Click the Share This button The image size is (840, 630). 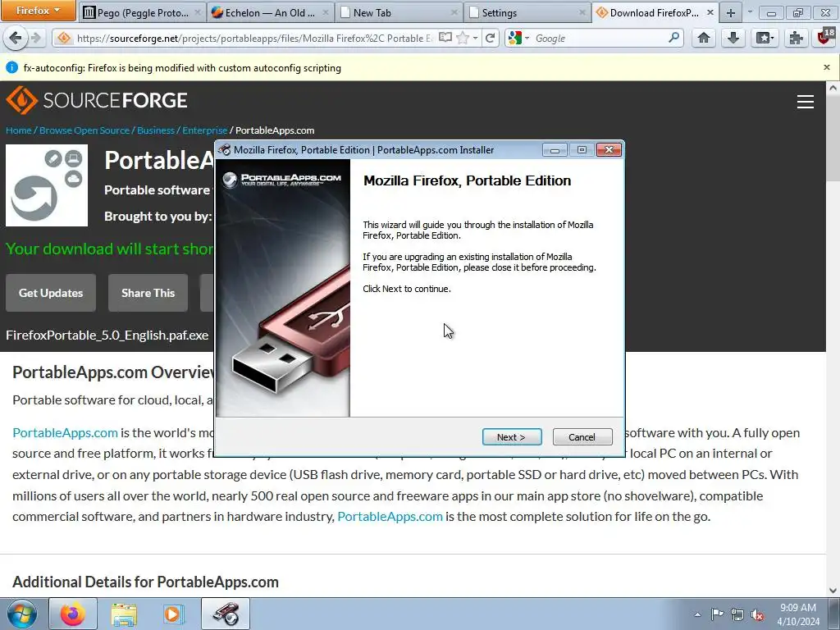(x=148, y=293)
